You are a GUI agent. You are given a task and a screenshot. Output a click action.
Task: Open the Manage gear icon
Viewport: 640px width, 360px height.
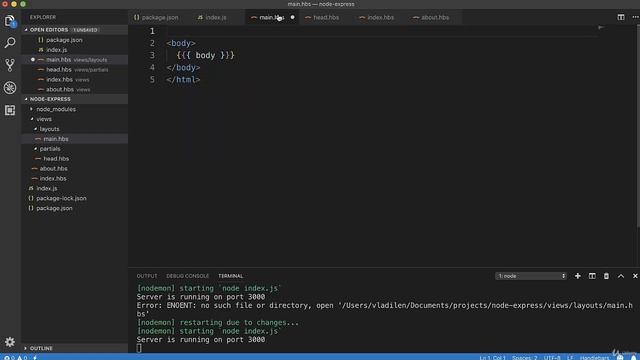(x=10, y=342)
